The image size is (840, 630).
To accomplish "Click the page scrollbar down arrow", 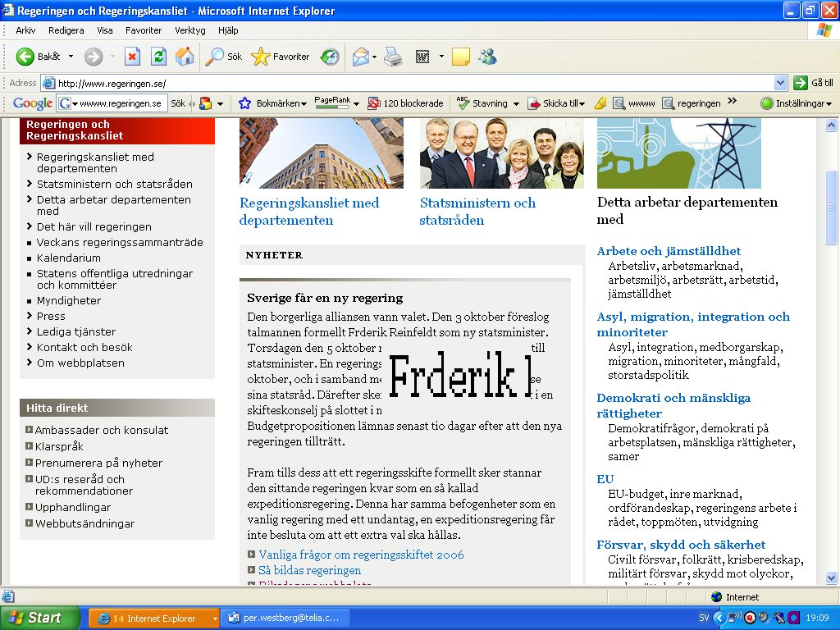I will pos(832,577).
